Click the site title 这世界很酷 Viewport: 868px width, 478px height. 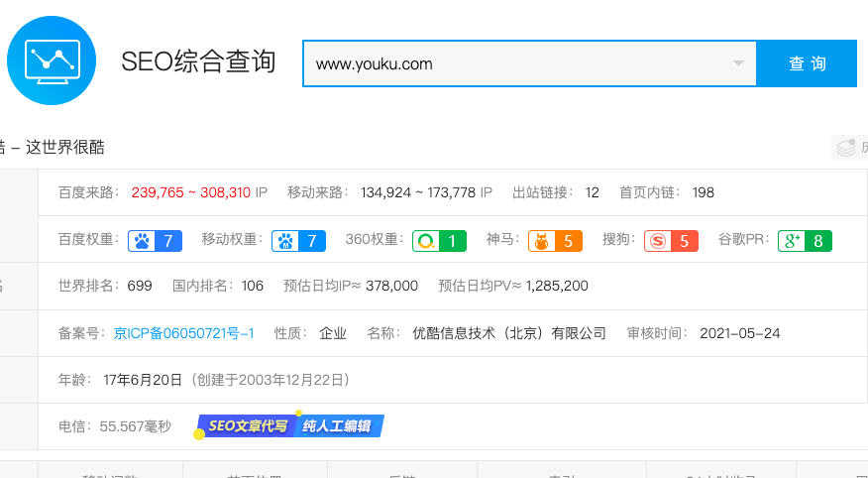coord(64,148)
